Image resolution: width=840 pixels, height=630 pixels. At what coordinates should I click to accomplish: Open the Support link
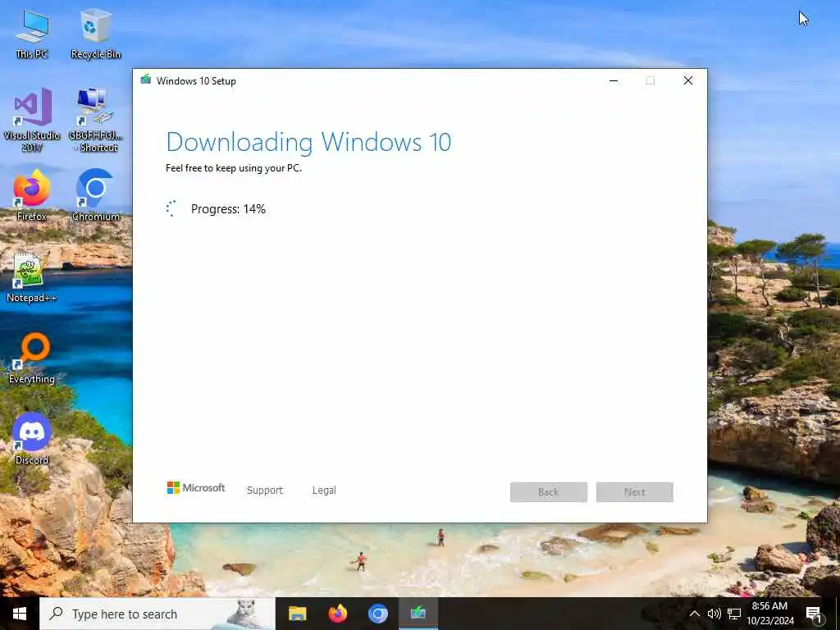coord(265,491)
